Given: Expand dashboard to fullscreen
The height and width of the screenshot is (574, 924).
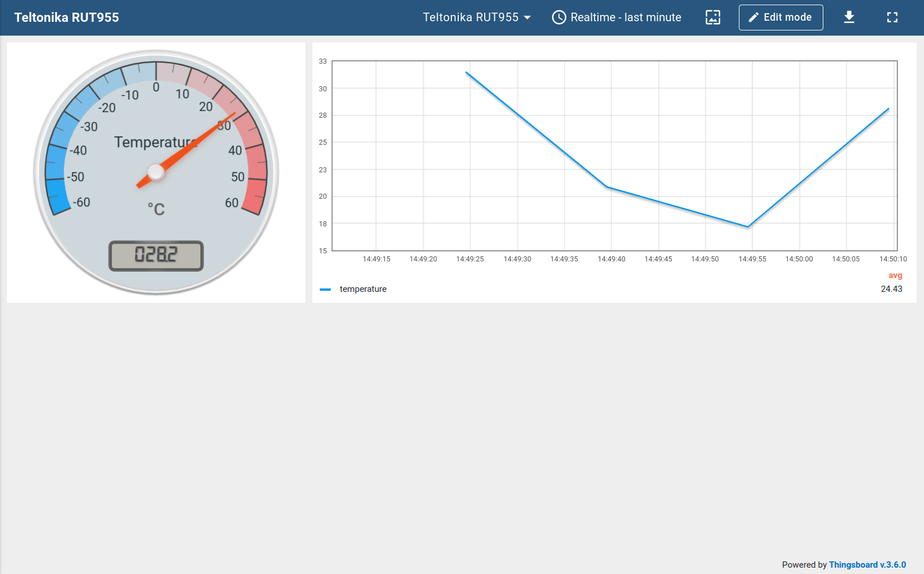Looking at the screenshot, I should pos(892,17).
